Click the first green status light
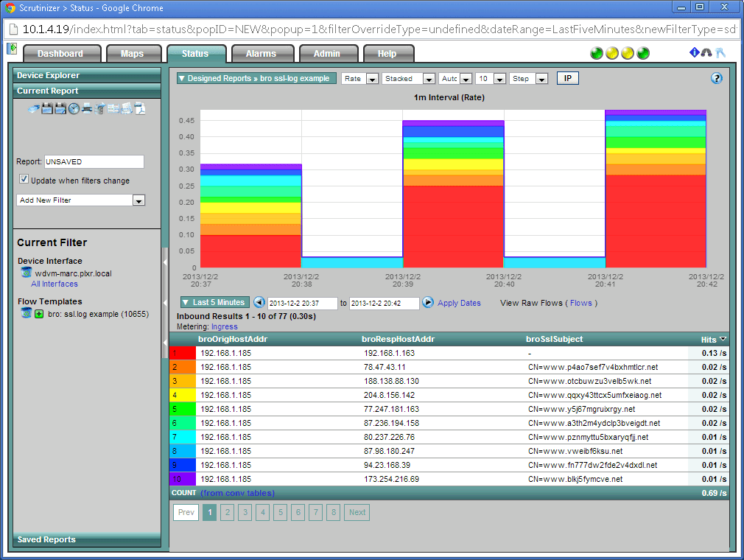Image resolution: width=744 pixels, height=560 pixels. point(597,53)
